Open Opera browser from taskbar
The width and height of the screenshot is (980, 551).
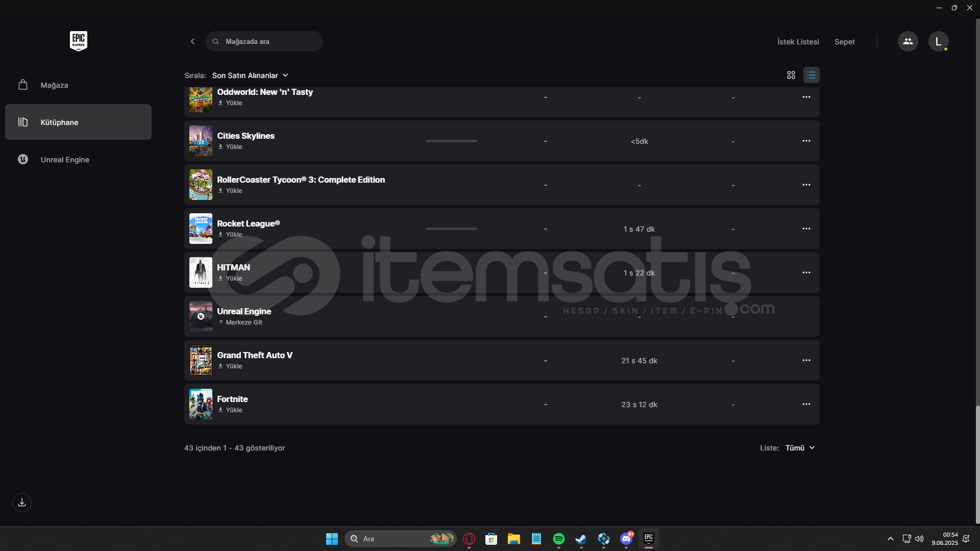coord(469,539)
